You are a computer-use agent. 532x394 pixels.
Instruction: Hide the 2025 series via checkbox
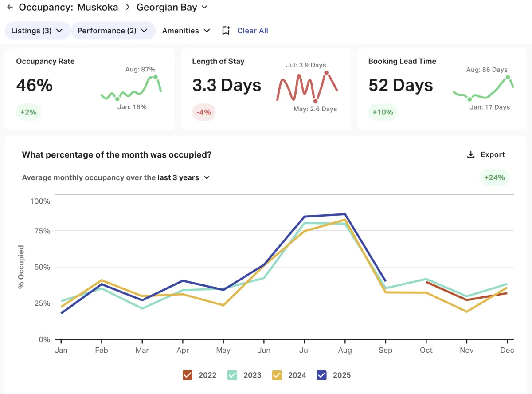[x=322, y=375]
